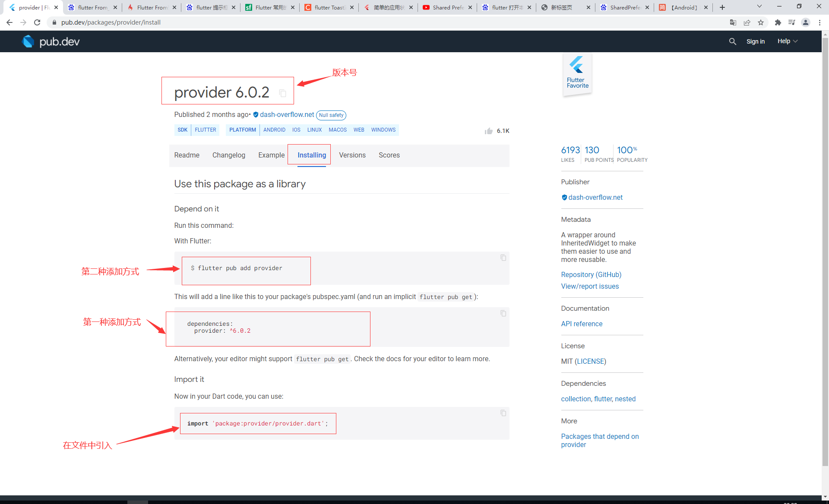Open Packages that depend on provider

tap(600, 441)
